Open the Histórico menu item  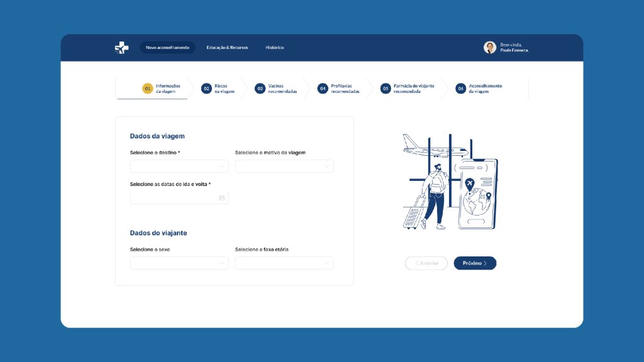click(274, 48)
